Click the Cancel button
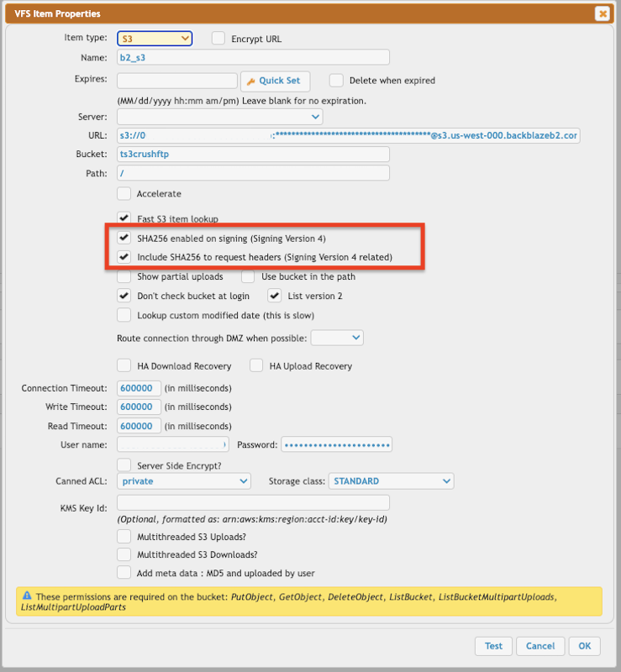The width and height of the screenshot is (621, 672). (x=540, y=646)
